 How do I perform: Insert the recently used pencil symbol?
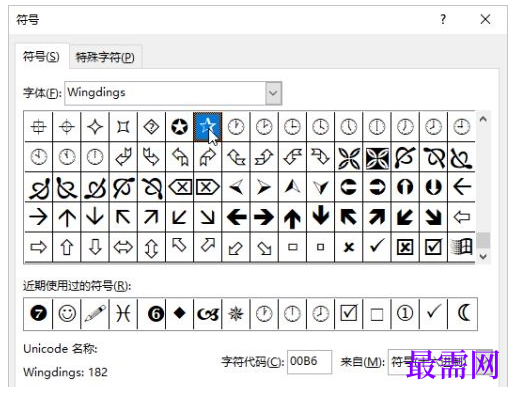click(x=95, y=313)
